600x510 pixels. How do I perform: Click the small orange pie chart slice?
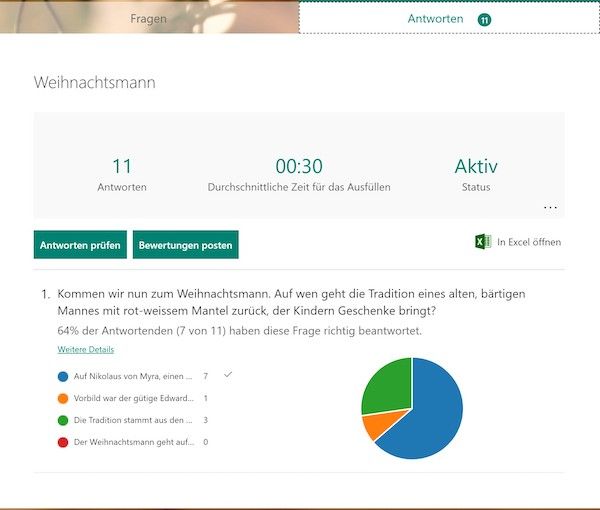373,425
